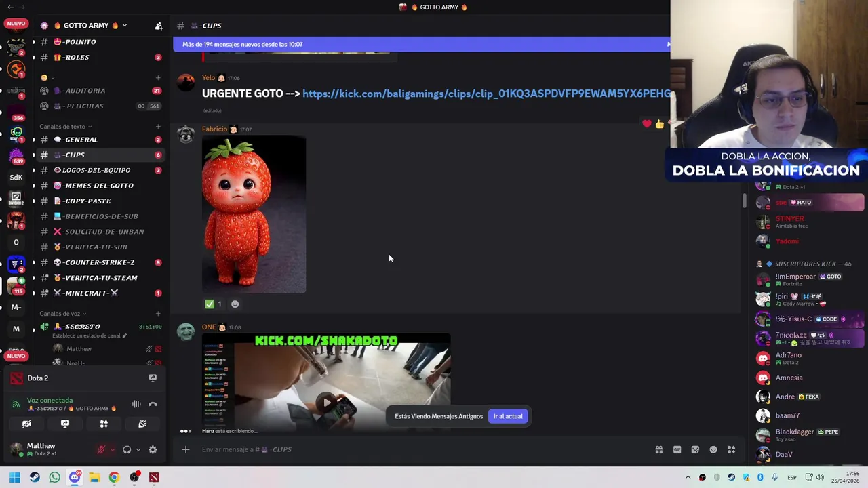Click the heart reaction on Yelo's message
The image size is (868, 488).
click(x=646, y=124)
